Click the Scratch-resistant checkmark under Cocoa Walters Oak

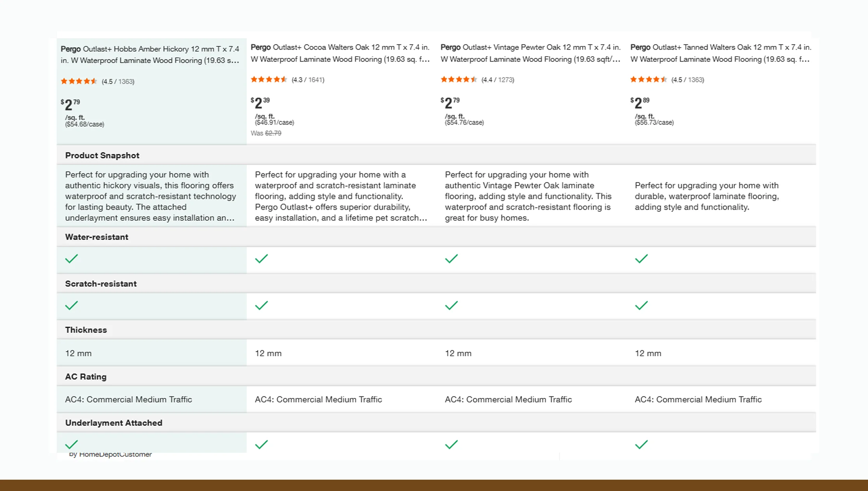261,305
